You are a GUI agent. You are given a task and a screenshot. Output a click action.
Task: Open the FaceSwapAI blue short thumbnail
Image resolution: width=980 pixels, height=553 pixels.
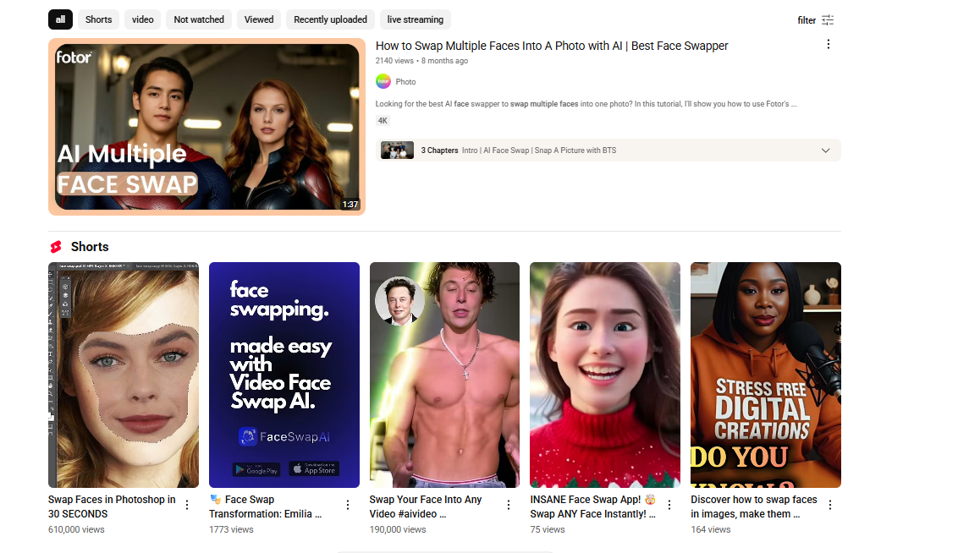point(284,375)
